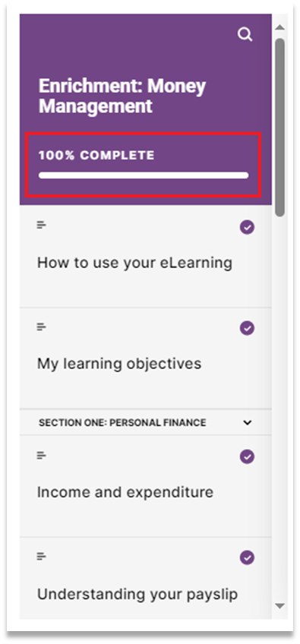Click completion checkmark for How to use your eLearning
Screen dimensions: 300x644
[247, 227]
